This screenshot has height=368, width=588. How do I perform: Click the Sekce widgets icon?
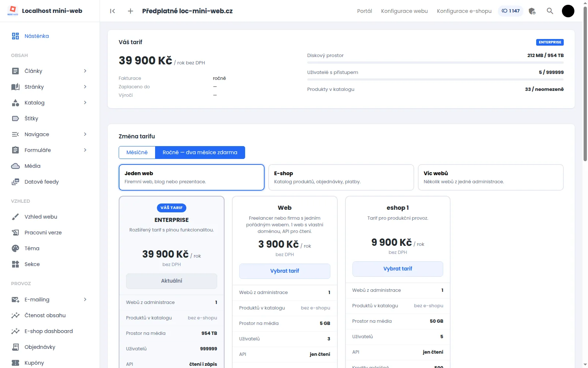tap(15, 264)
